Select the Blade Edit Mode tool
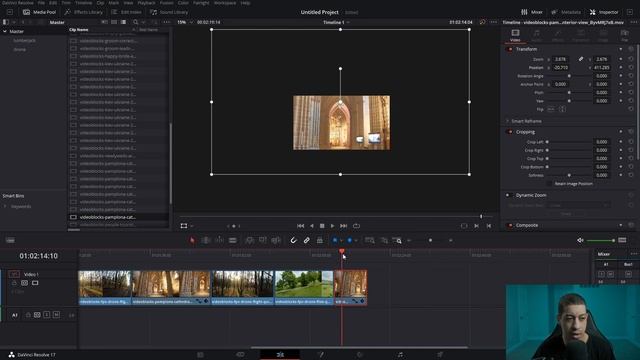This screenshot has width=640, height=360. pyautogui.click(x=233, y=240)
